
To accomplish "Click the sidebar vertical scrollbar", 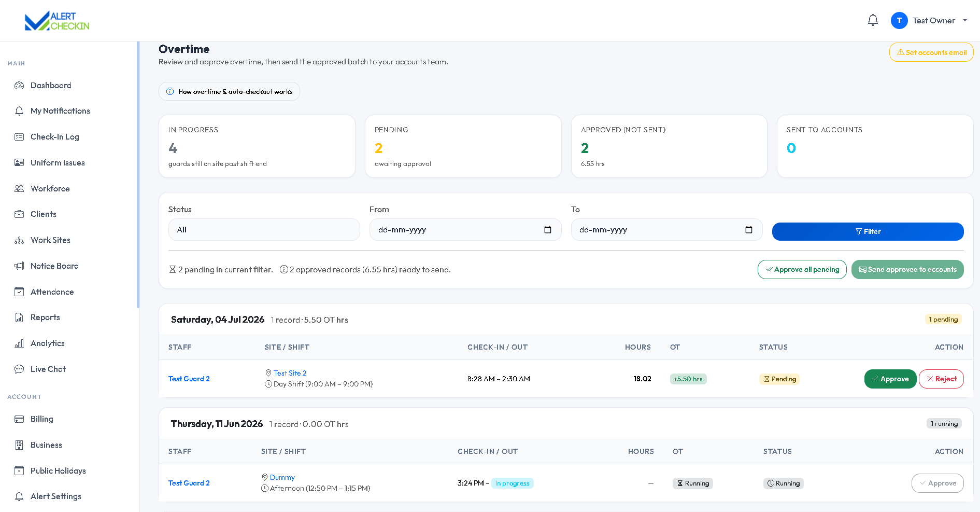I will click(138, 175).
